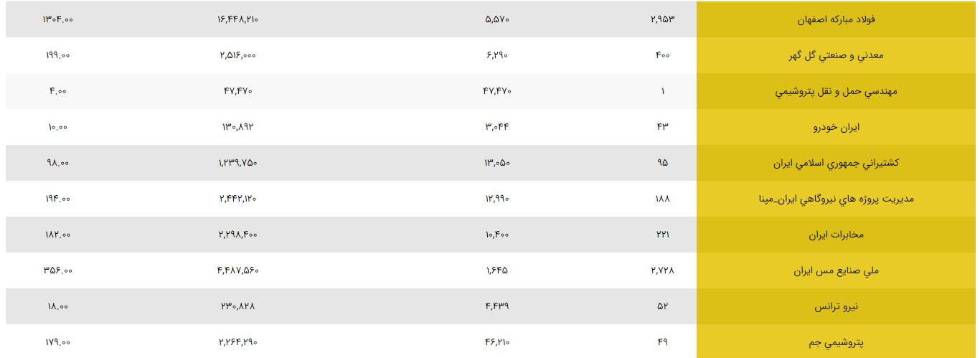980x358 pixels.
Task: Open مهندسي حمل و نقل پتروشيمي entry
Action: (x=837, y=91)
